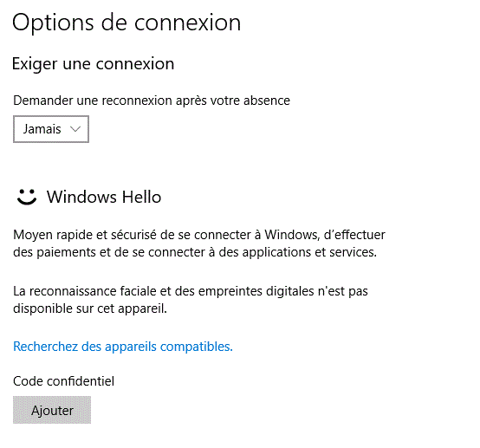Click the Exiger une connexion heading
Screen dimensions: 480x448
(93, 64)
